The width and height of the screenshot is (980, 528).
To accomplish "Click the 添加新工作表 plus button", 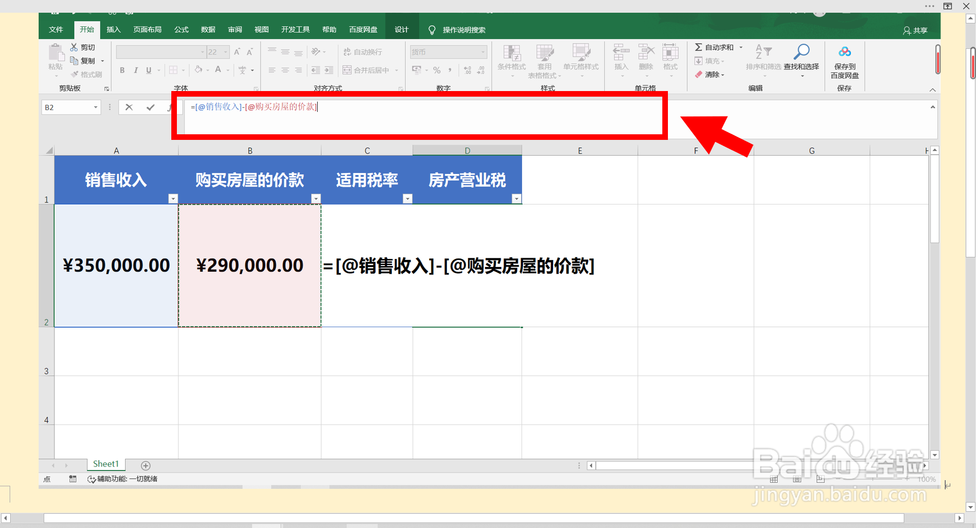I will click(x=146, y=465).
